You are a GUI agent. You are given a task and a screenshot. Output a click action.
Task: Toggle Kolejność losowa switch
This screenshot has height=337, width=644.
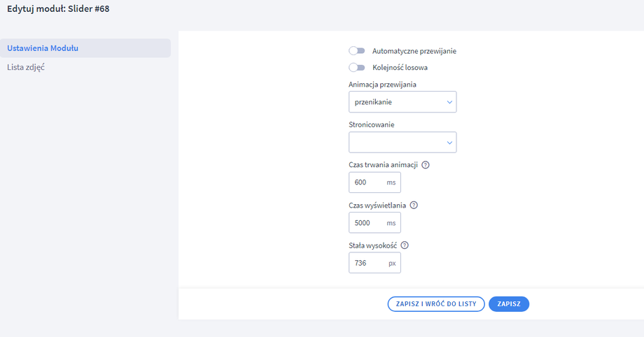point(357,68)
